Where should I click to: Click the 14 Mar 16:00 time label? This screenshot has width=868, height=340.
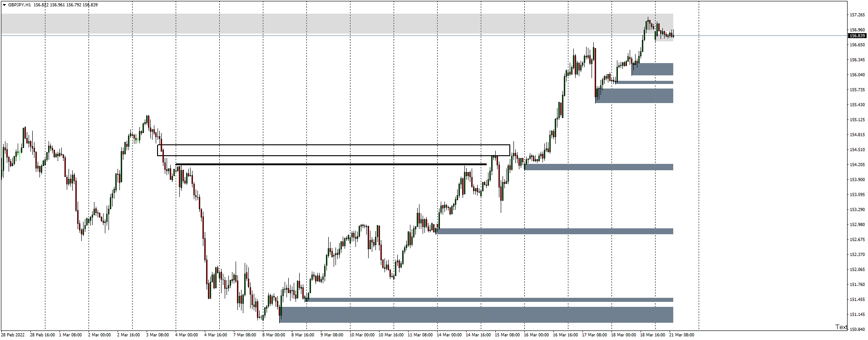478,335
